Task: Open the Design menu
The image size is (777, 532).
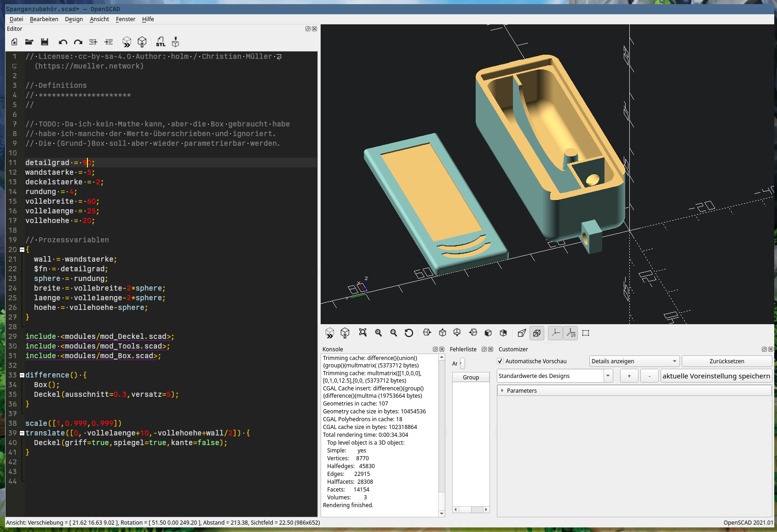Action: point(74,19)
